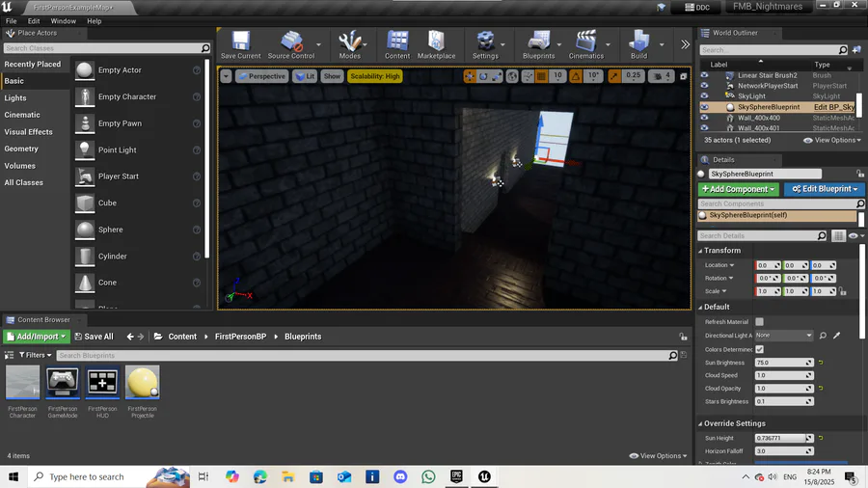Click the FirstPersonBP breadcrumb
Image resolution: width=868 pixels, height=488 pixels.
click(x=240, y=337)
